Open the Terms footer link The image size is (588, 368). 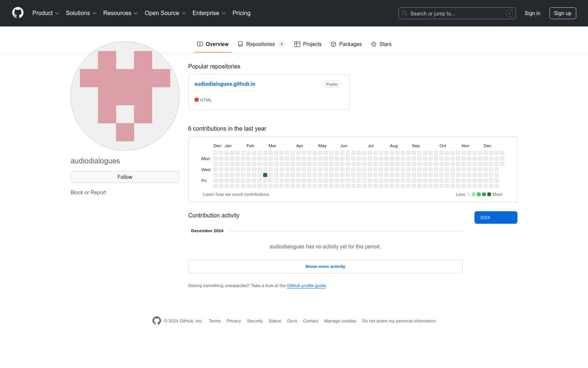[x=215, y=321]
